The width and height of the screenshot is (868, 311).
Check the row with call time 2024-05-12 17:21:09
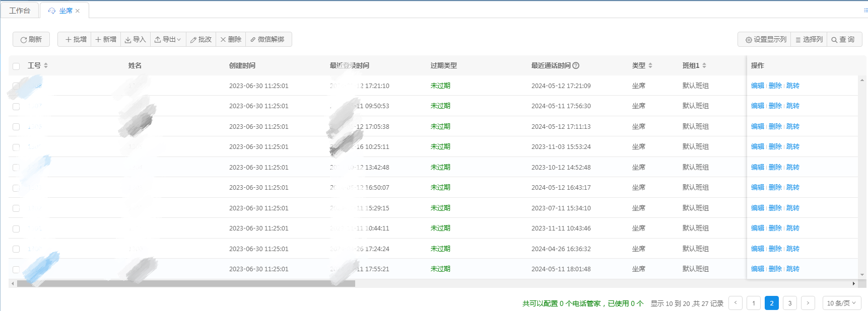pos(16,86)
